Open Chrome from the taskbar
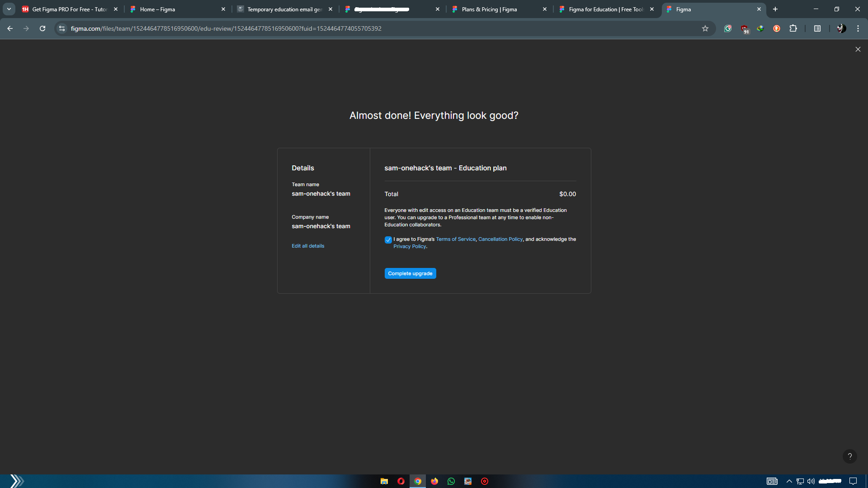The height and width of the screenshot is (488, 868). 418,481
